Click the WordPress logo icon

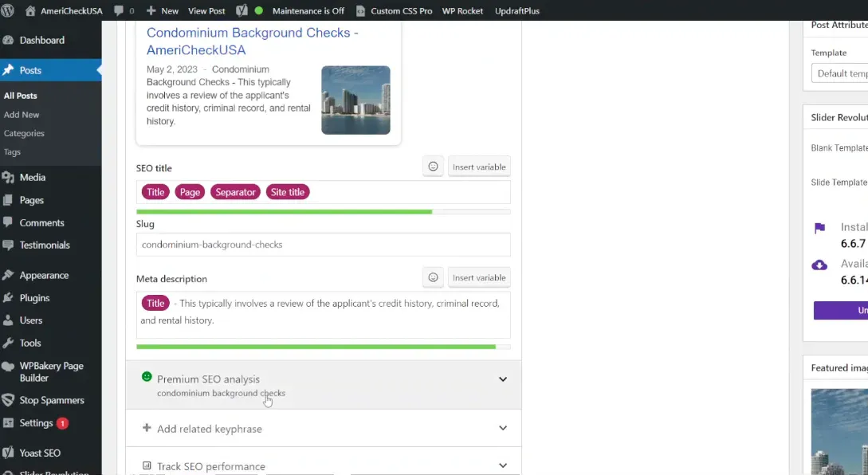pyautogui.click(x=9, y=11)
